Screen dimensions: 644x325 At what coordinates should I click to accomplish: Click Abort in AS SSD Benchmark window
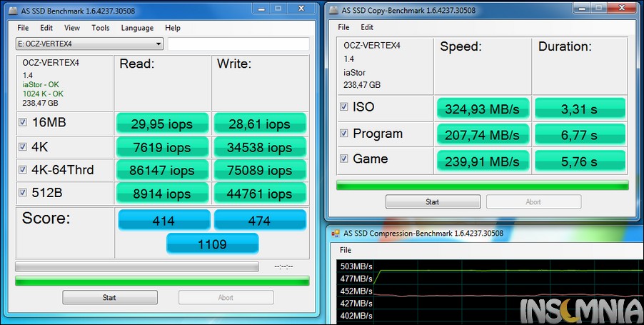click(x=226, y=297)
